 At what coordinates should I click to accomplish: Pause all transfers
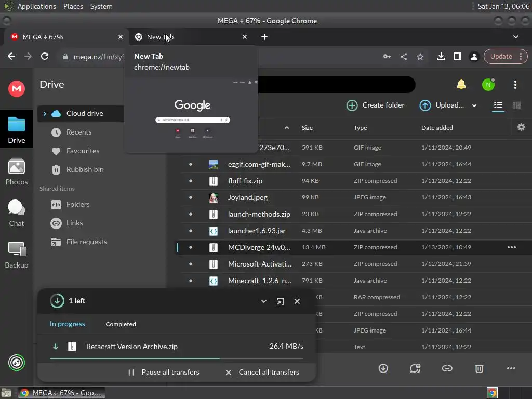coord(164,372)
